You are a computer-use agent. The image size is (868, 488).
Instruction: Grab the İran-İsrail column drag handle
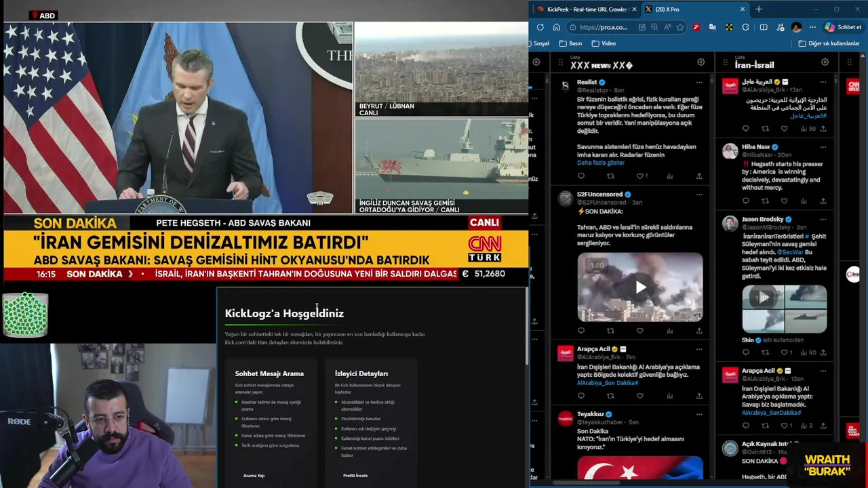coord(725,62)
